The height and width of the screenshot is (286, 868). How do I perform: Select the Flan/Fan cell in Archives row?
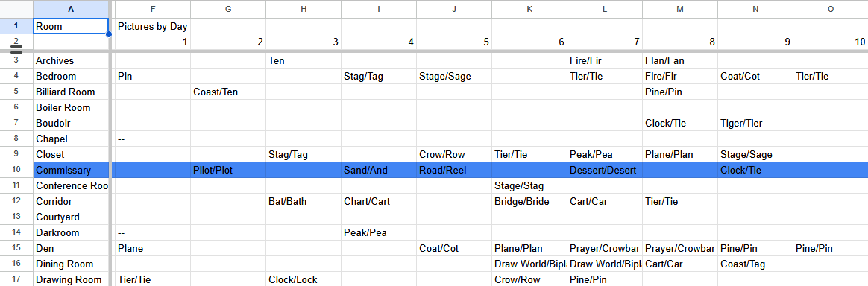coord(680,61)
